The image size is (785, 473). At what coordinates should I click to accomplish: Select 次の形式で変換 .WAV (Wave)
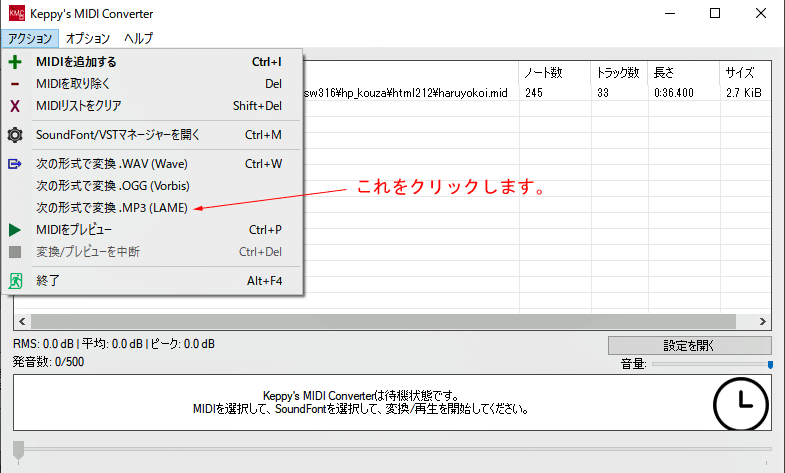pyautogui.click(x=153, y=164)
